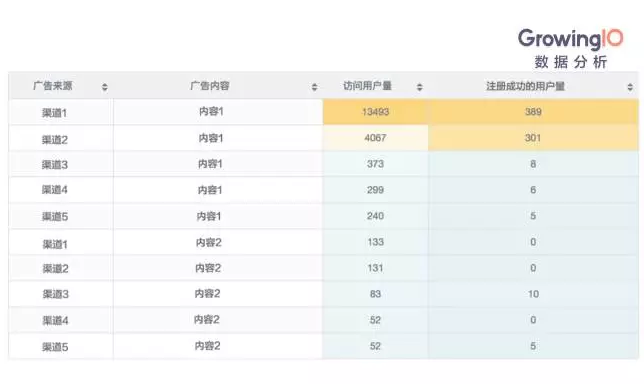Click 内容1 in the 373 row

tap(210, 164)
